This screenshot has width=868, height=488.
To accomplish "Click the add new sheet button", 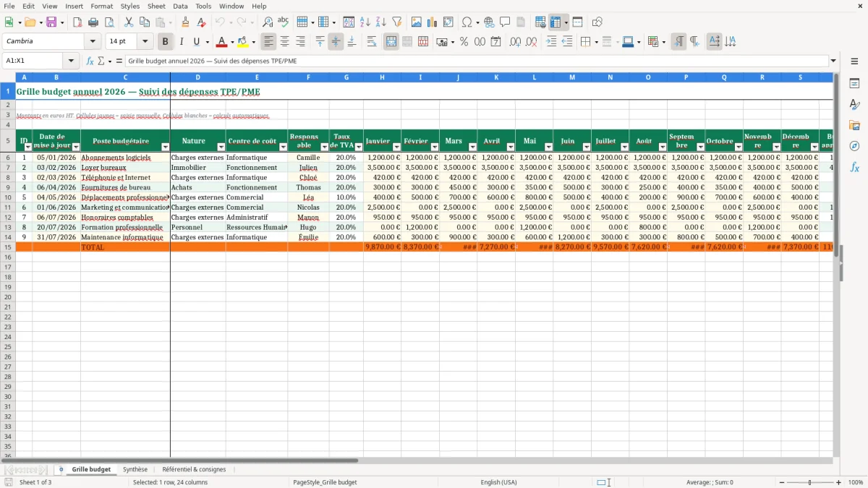I will (x=61, y=469).
